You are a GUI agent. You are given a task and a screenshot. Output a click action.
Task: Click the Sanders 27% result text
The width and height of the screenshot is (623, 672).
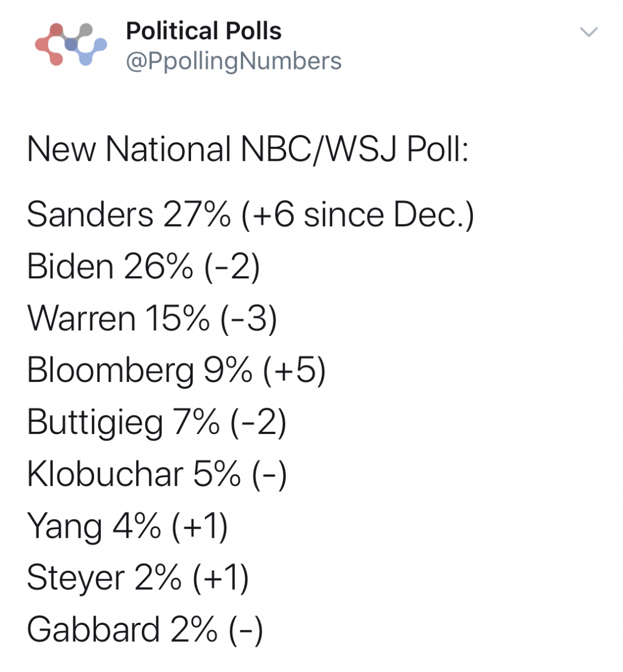pos(129,214)
